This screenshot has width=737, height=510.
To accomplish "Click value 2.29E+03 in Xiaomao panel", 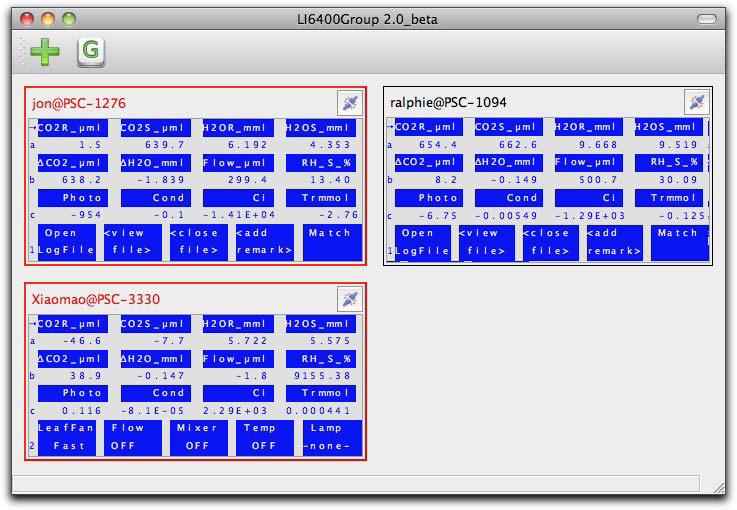I will click(235, 411).
